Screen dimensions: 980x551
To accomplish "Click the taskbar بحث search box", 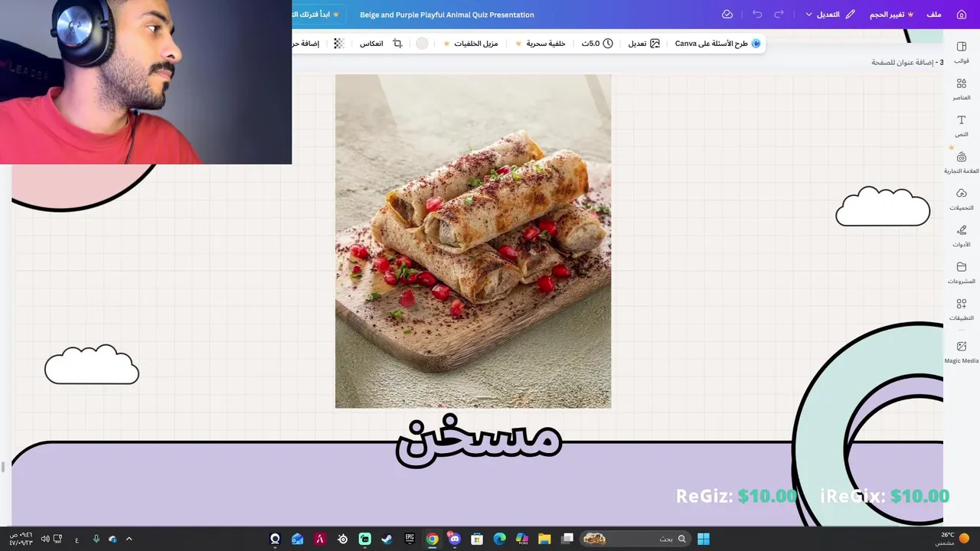I will click(x=635, y=539).
